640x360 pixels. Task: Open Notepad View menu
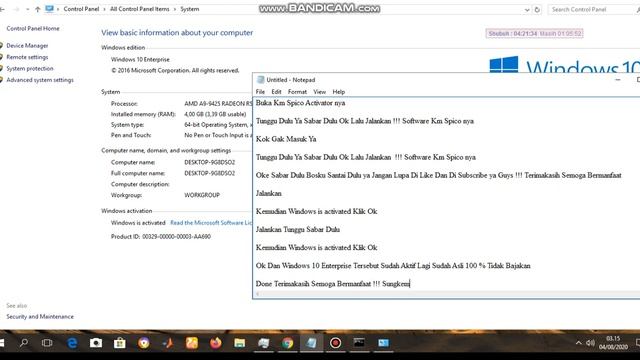(x=320, y=92)
